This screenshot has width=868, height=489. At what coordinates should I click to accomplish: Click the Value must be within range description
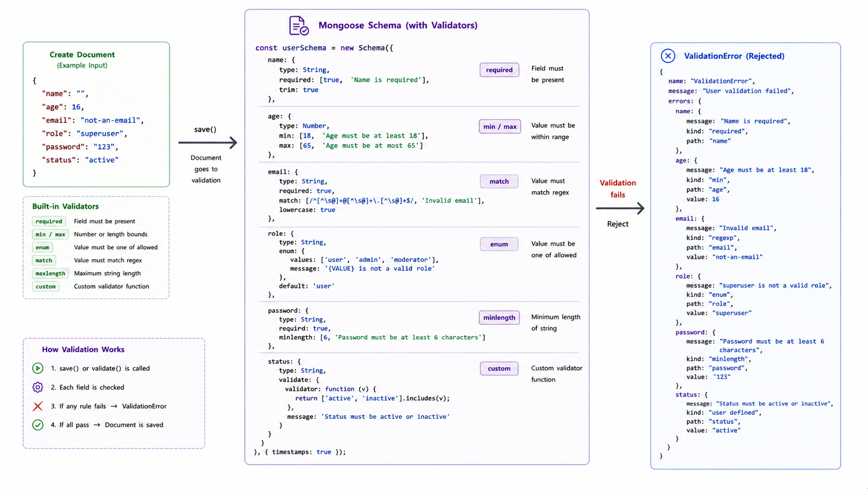click(553, 131)
